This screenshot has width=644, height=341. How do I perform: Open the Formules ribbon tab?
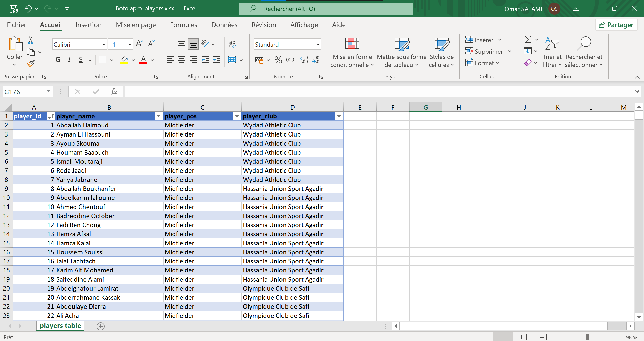[183, 25]
